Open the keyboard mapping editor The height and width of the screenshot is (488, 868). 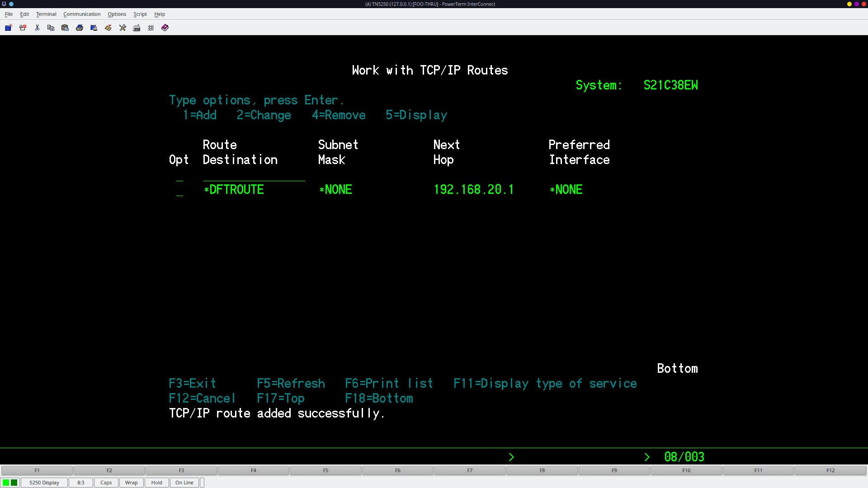137,28
